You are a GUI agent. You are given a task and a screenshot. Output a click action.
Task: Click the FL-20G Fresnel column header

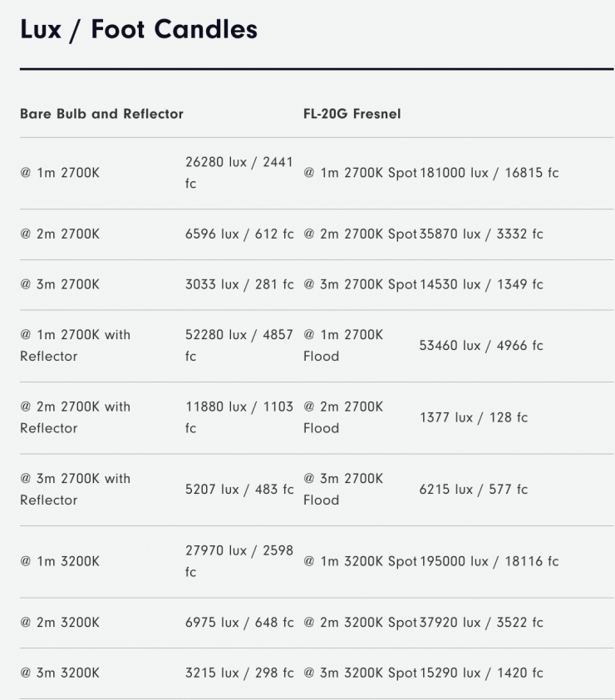click(x=352, y=114)
